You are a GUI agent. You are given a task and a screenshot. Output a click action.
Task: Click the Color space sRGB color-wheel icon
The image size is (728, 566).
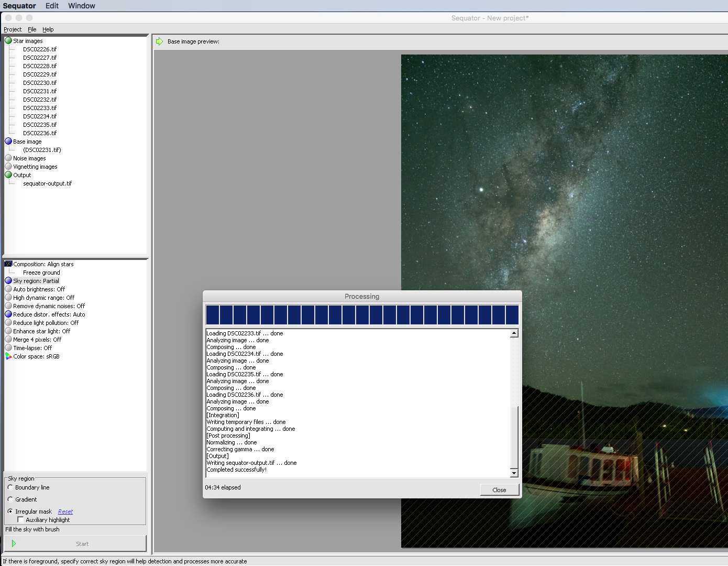[x=8, y=356]
